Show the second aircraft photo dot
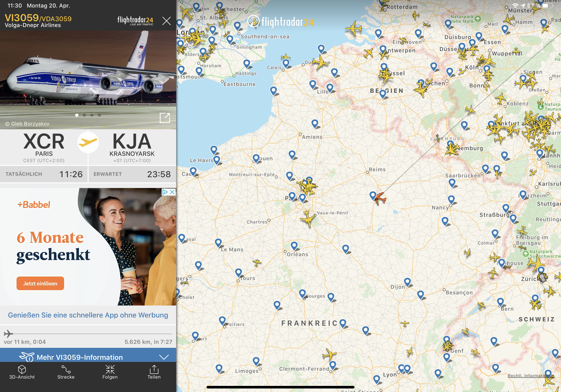The image size is (561, 392). (84, 115)
